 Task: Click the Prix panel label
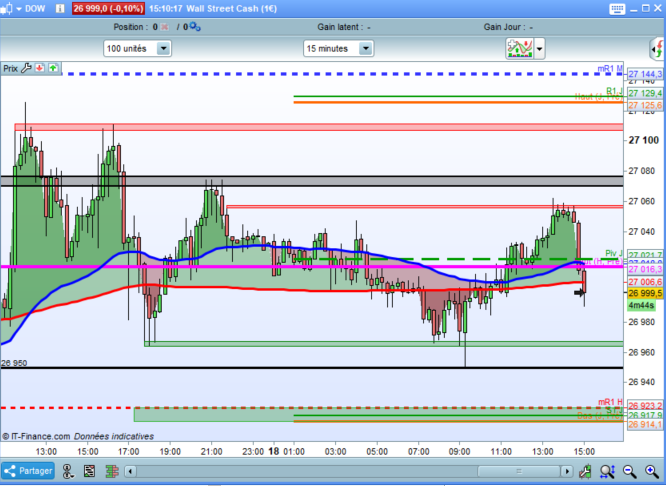(11, 68)
